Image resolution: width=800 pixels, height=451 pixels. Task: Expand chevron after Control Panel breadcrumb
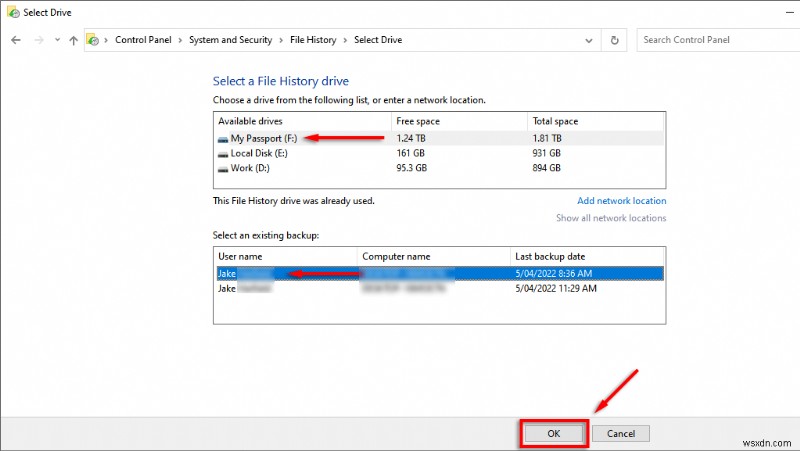pyautogui.click(x=180, y=40)
